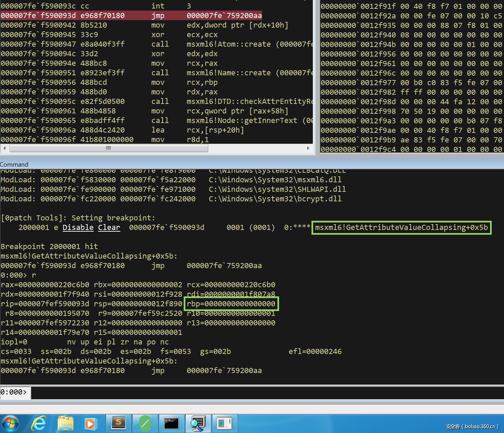Click the disassembly horizontal scrollbar thumb
This screenshot has height=433, width=504.
109,148
